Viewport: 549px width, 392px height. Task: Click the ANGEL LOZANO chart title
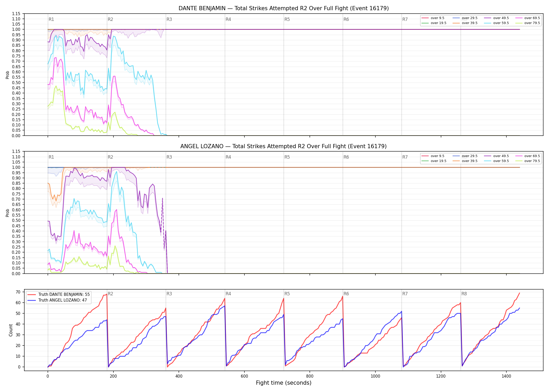click(x=284, y=146)
